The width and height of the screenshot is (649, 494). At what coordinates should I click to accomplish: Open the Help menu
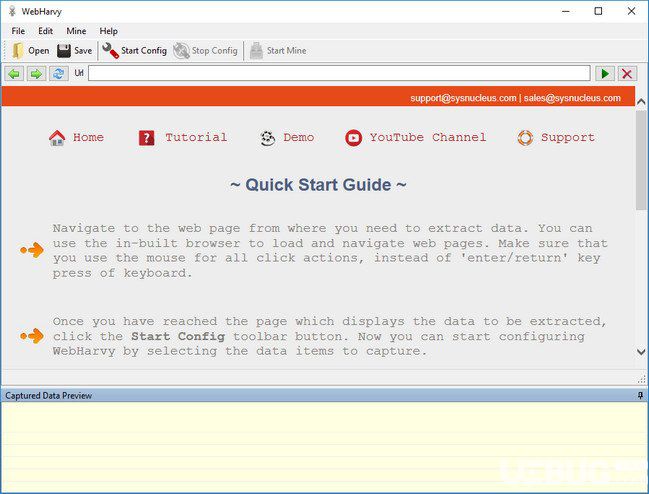tap(108, 31)
